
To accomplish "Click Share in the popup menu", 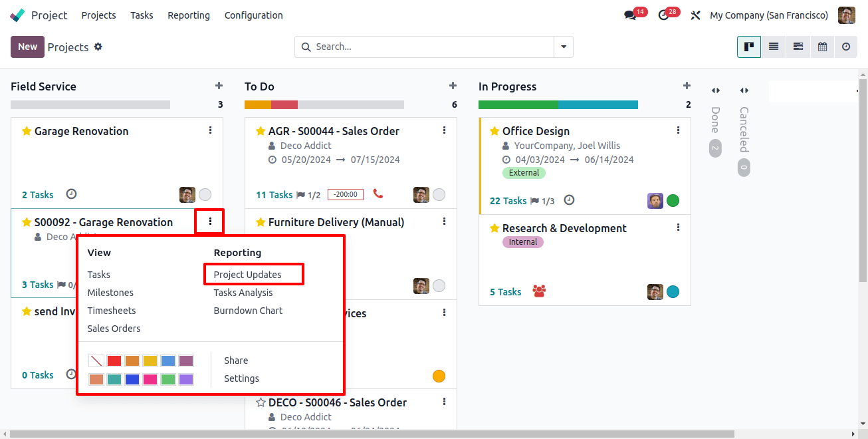I will (236, 361).
